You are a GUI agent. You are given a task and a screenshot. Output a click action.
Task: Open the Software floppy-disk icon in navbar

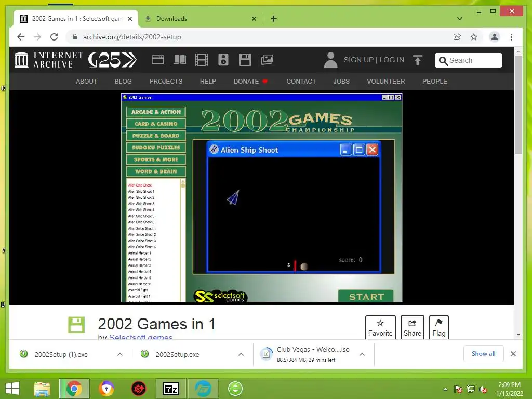tap(245, 60)
